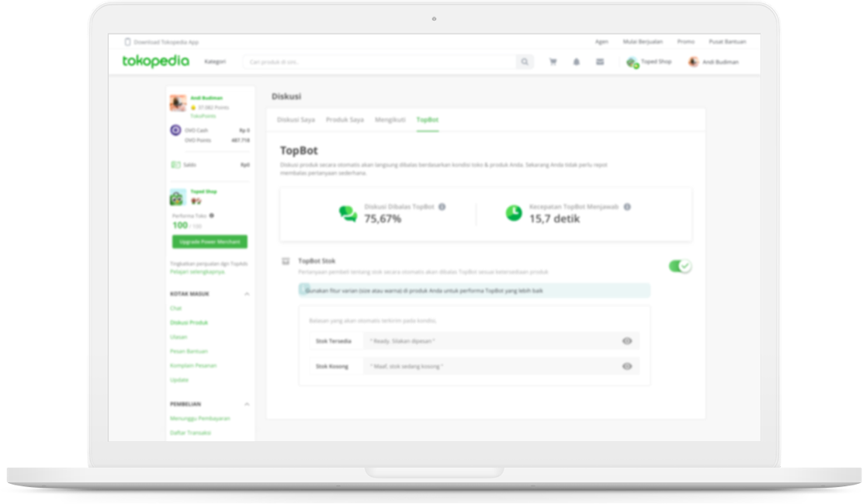
Task: Click Andi Budiman's avatar in the header
Action: 693,61
